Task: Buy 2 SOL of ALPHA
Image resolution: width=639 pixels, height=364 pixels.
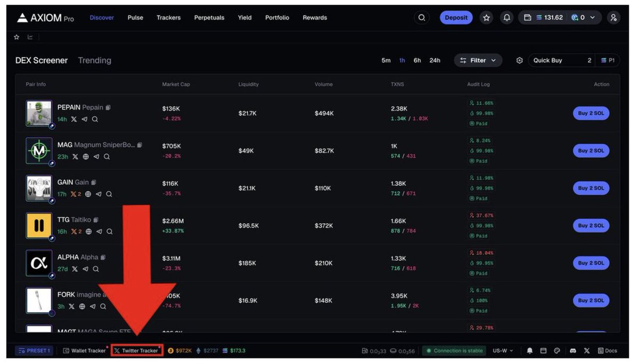Action: [591, 263]
